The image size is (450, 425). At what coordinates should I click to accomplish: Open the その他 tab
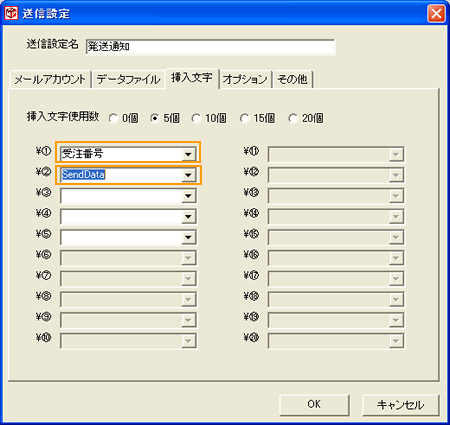(x=293, y=80)
